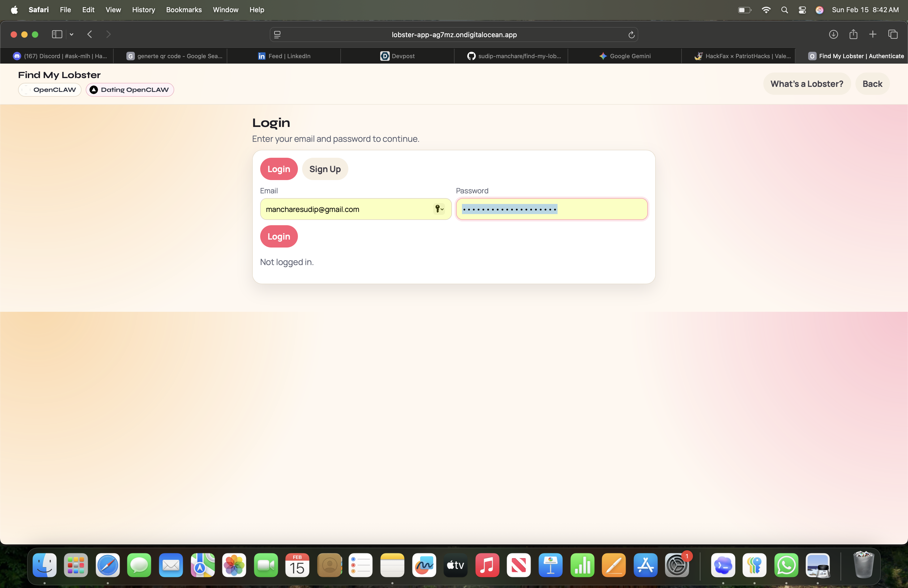The height and width of the screenshot is (588, 908).
Task: Select the Sign Up mode toggle
Action: (x=325, y=169)
